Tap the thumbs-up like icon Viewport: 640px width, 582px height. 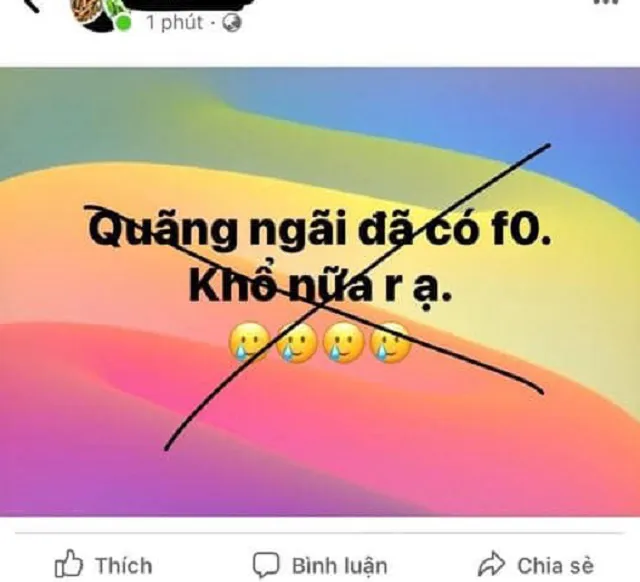69,563
